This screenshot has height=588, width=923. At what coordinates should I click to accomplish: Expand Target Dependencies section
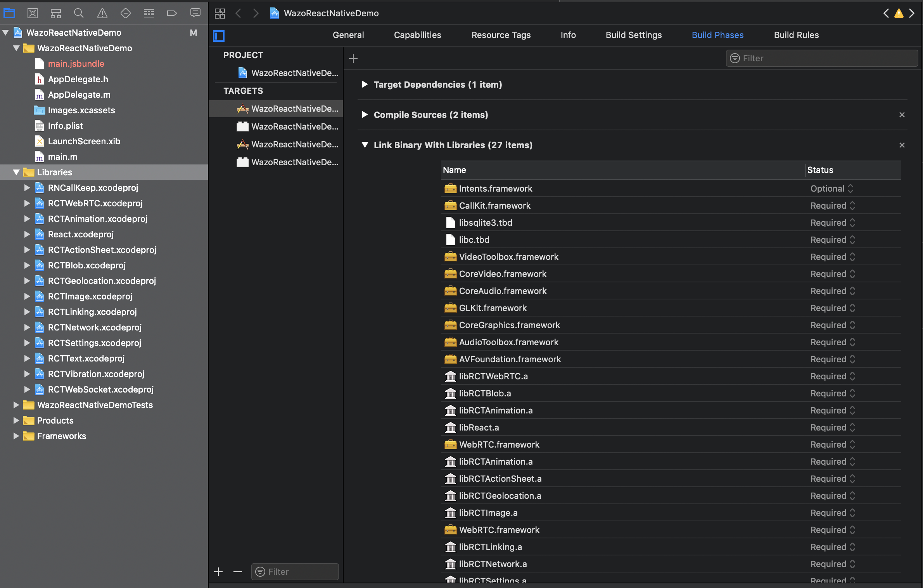[365, 84]
